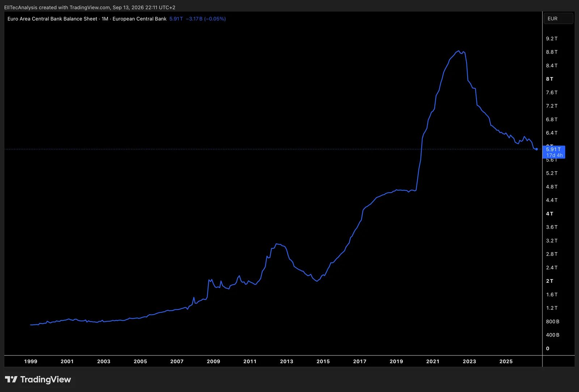
Task: Click the last data point dot on the line
Action: click(x=536, y=149)
